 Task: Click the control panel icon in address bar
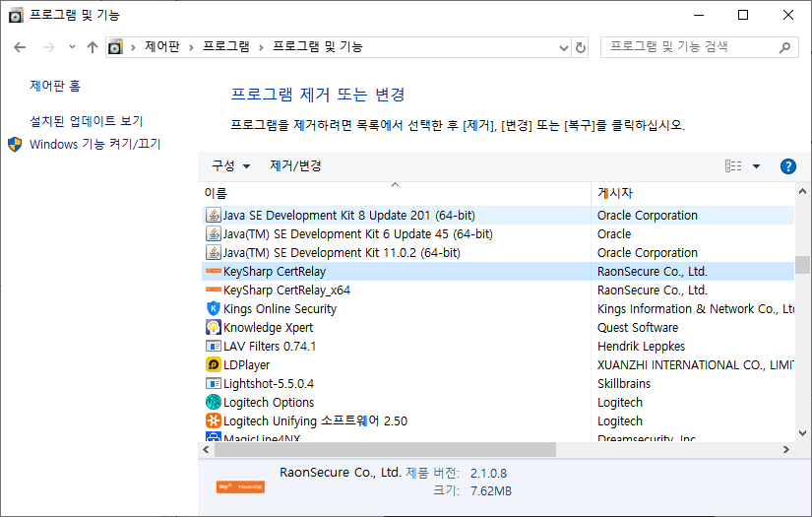[x=115, y=47]
